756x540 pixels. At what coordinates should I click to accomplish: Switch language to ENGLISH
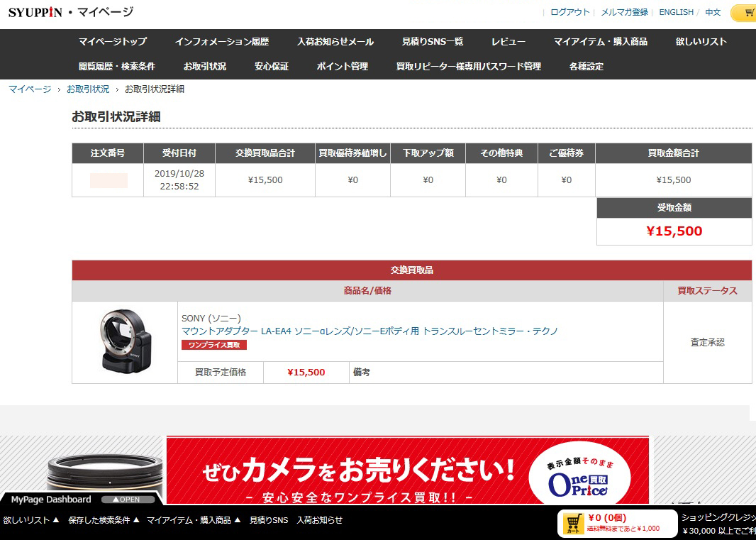coord(676,12)
